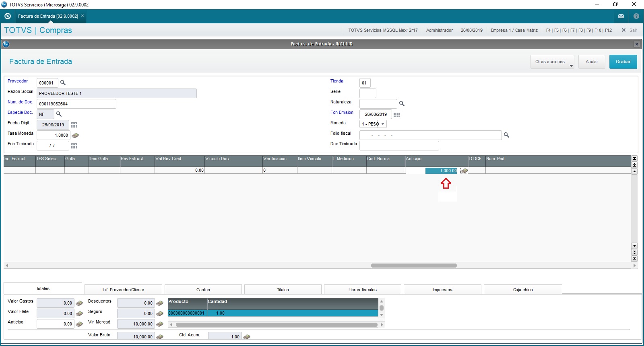Click the product grid scroll-down arrow
644x346 pixels.
tap(382, 315)
